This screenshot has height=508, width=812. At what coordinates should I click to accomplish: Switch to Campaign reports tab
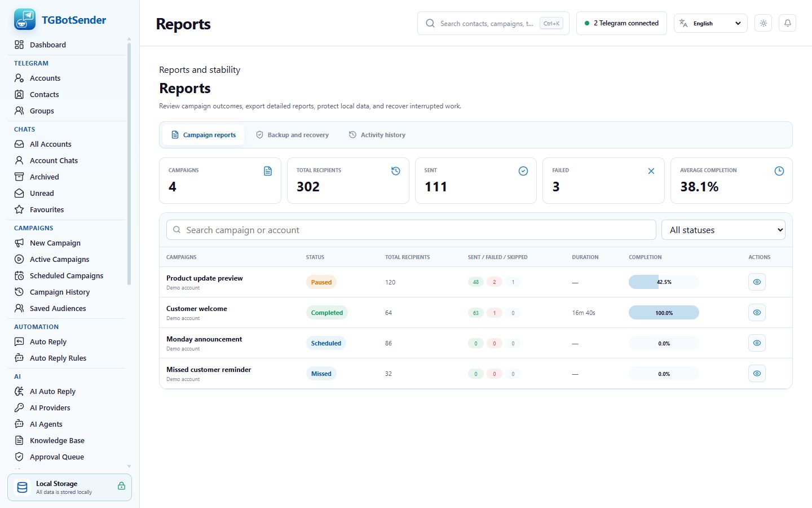(204, 135)
